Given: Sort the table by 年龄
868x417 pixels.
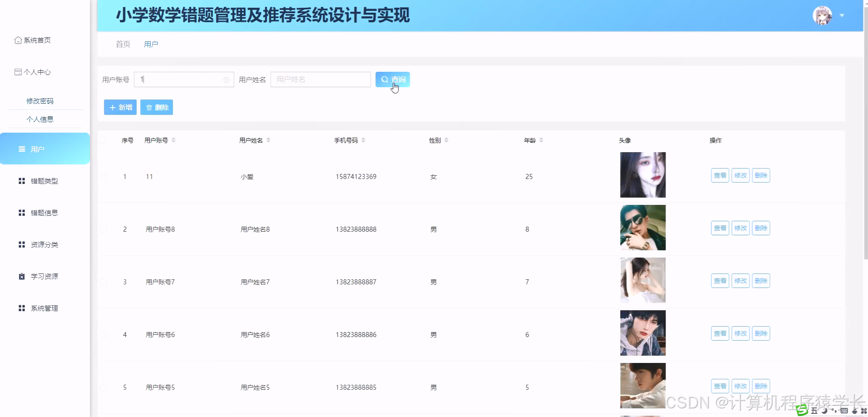Looking at the screenshot, I should click(541, 140).
